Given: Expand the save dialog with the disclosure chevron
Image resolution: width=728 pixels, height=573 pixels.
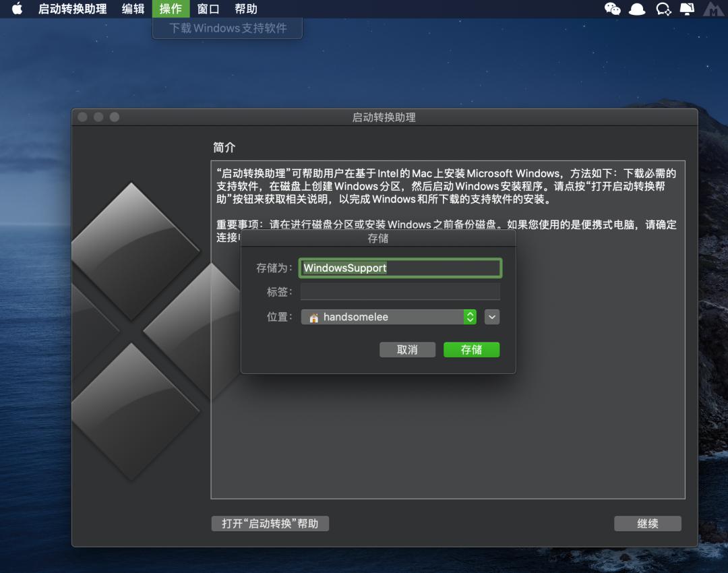Looking at the screenshot, I should 491,317.
